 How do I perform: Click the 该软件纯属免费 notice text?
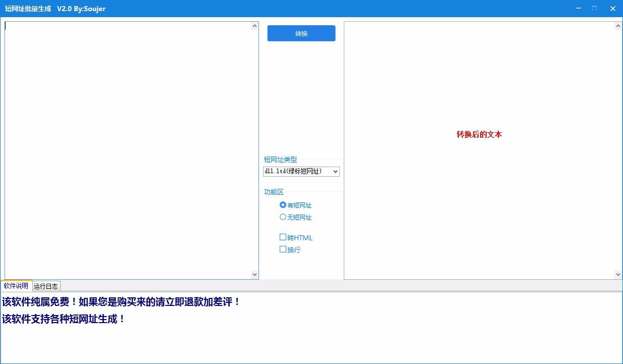(x=121, y=302)
